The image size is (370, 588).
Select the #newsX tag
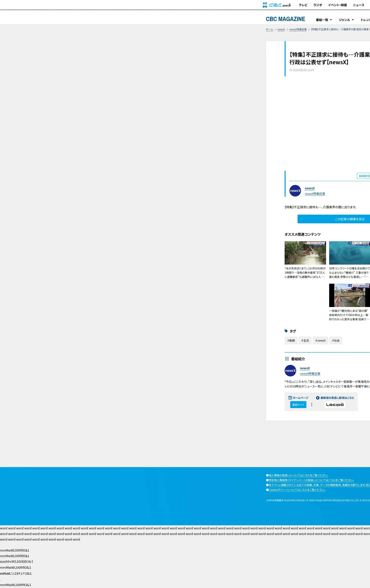pyautogui.click(x=320, y=340)
